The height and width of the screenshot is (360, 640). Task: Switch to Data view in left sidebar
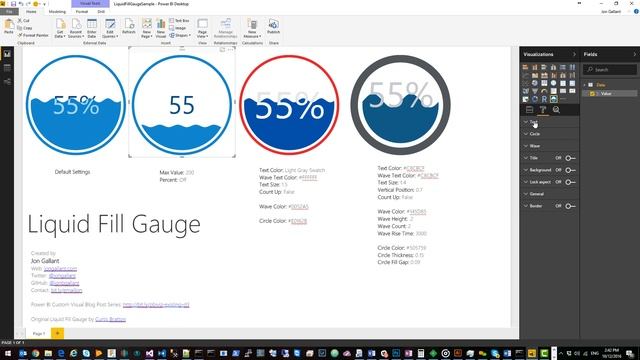[7, 68]
